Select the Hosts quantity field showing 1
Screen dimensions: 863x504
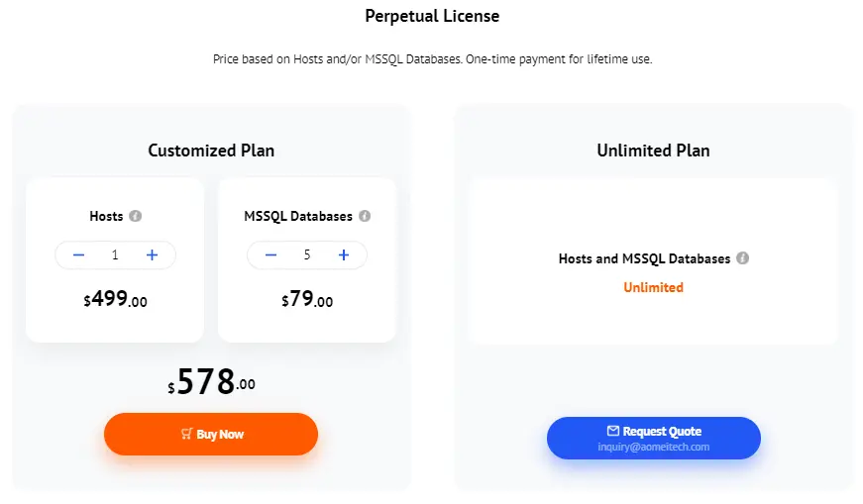click(115, 254)
